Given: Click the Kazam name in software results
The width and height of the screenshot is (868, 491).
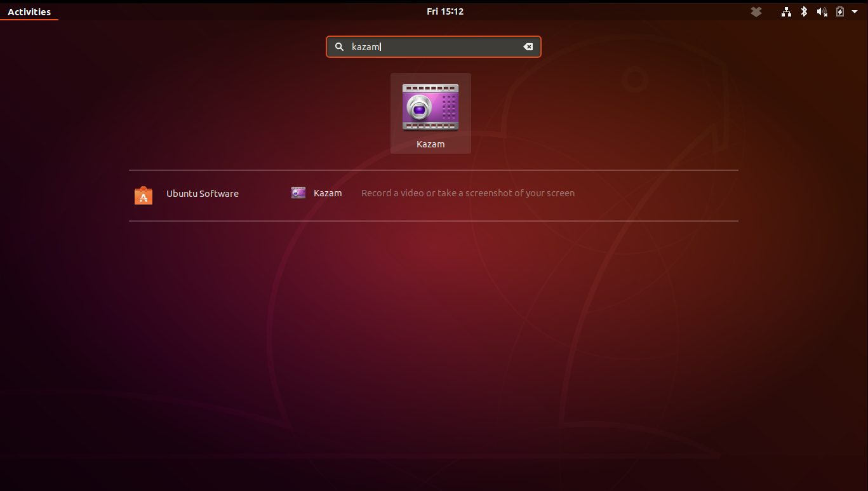Looking at the screenshot, I should click(x=328, y=193).
